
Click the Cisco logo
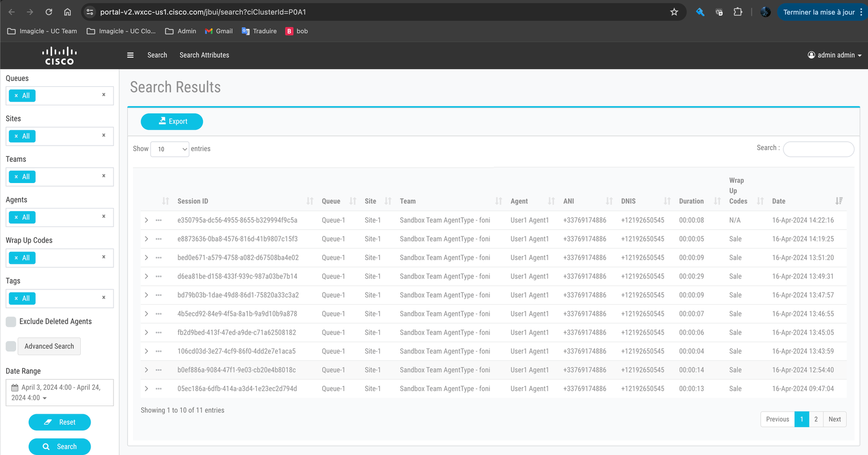click(60, 55)
